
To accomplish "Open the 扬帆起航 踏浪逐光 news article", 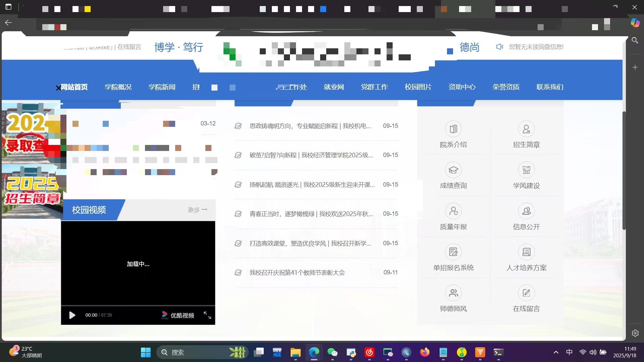I will [312, 185].
